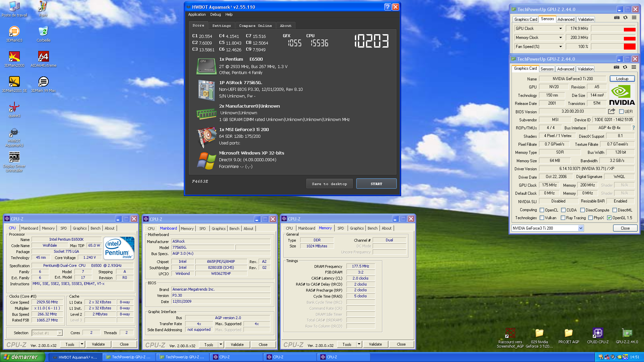Open Tools dropdown arrow in CPU-Z CPU window
Viewport: 644px width, 362px height.
pyautogui.click(x=82, y=344)
